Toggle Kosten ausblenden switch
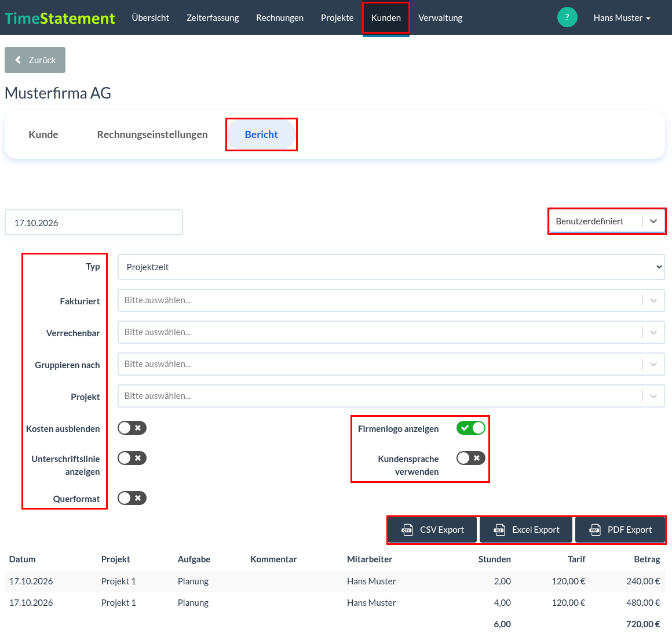Image resolution: width=672 pixels, height=640 pixels. [132, 428]
